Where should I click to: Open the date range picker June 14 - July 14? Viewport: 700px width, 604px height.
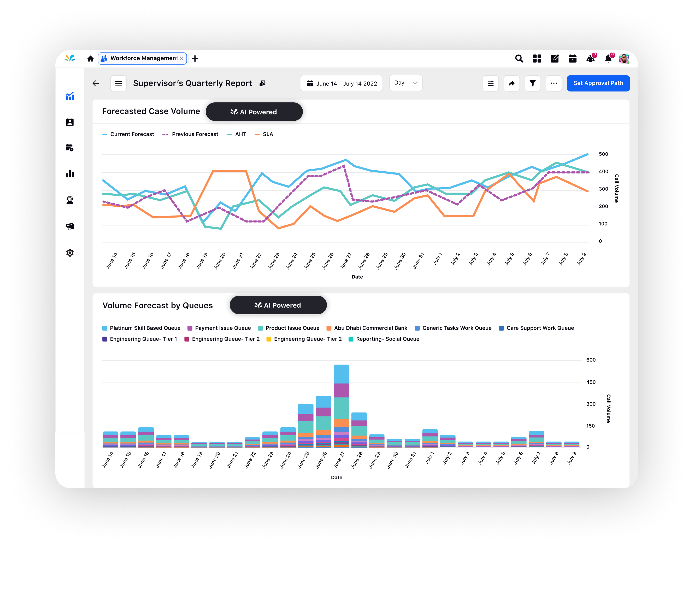341,83
